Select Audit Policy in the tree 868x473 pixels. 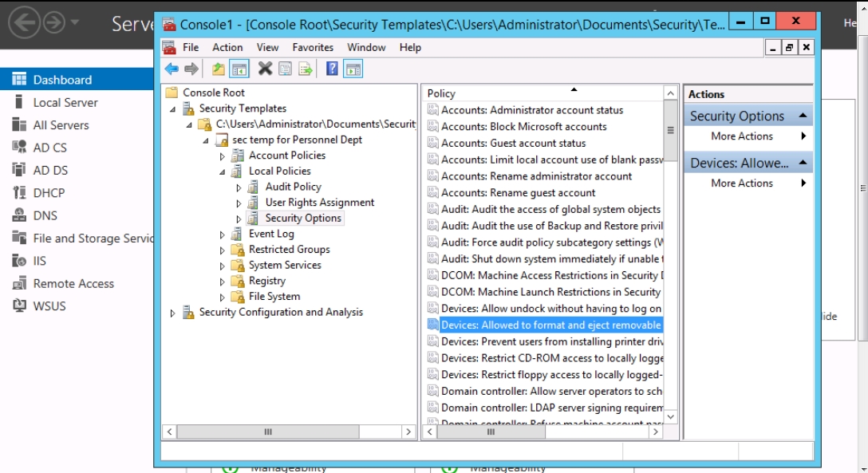click(x=293, y=187)
